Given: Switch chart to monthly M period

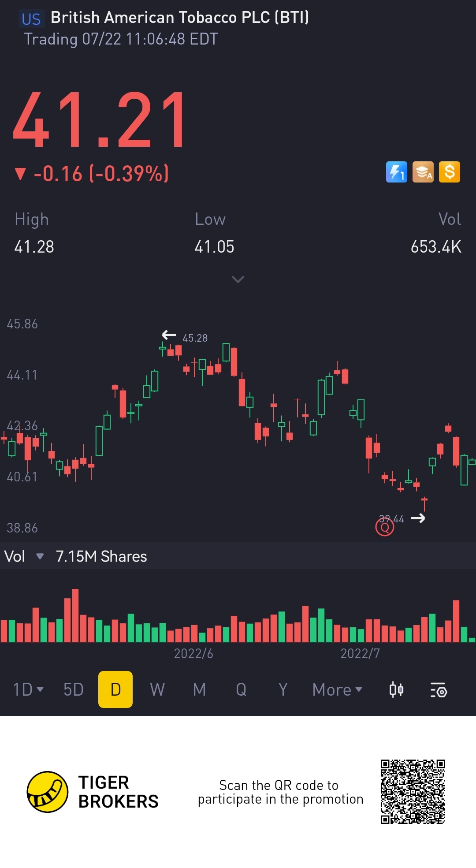Looking at the screenshot, I should pyautogui.click(x=199, y=689).
